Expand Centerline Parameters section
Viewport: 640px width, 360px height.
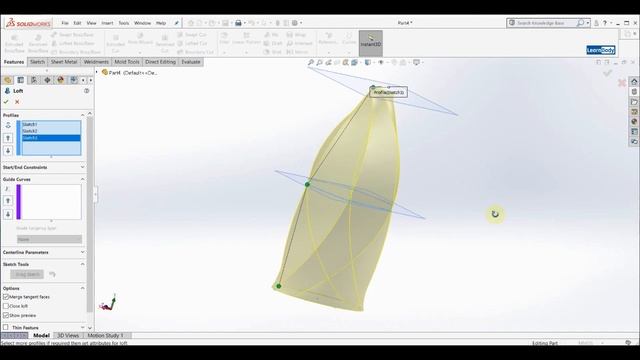click(x=82, y=252)
